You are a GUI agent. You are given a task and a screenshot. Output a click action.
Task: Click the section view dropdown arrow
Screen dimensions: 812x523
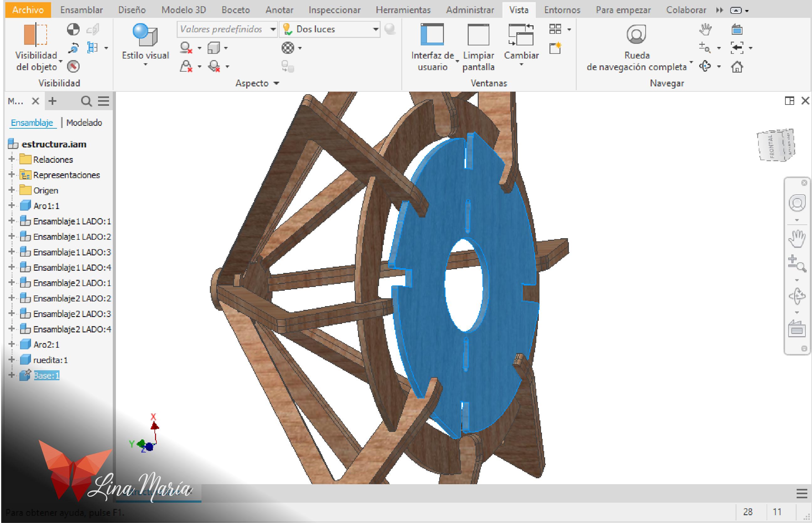pyautogui.click(x=106, y=48)
